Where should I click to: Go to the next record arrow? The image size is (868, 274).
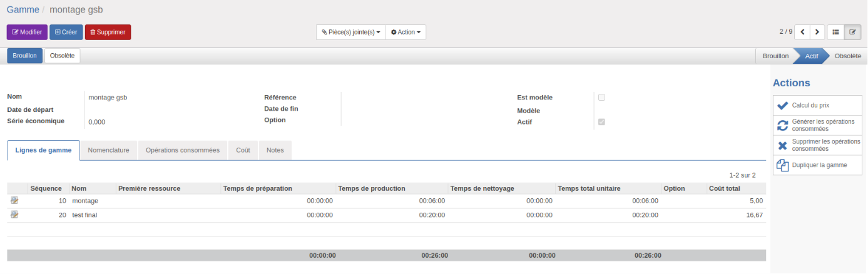(817, 32)
